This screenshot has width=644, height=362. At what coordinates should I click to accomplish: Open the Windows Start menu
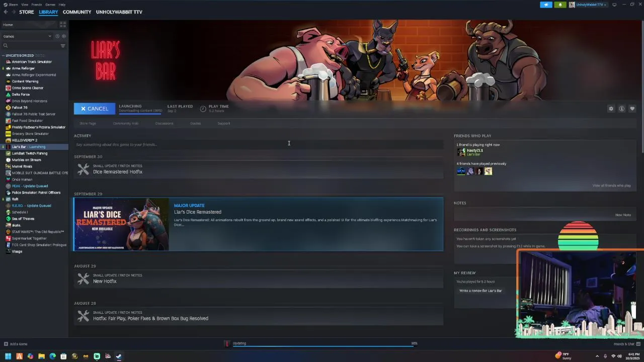pos(8,356)
